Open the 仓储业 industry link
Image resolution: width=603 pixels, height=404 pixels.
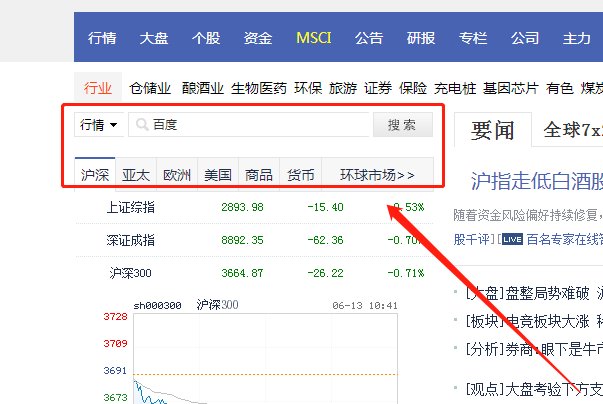point(150,88)
